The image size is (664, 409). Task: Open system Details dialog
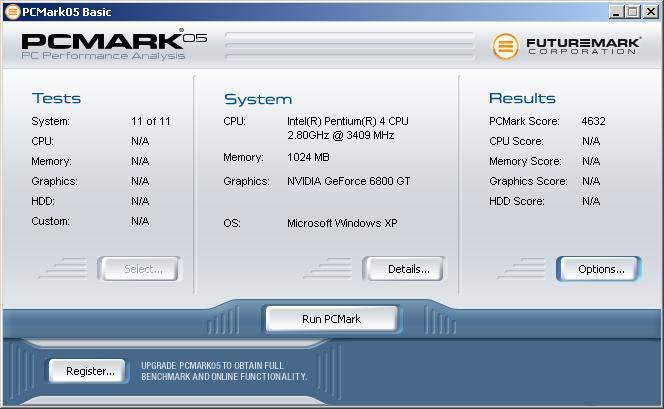click(x=404, y=269)
